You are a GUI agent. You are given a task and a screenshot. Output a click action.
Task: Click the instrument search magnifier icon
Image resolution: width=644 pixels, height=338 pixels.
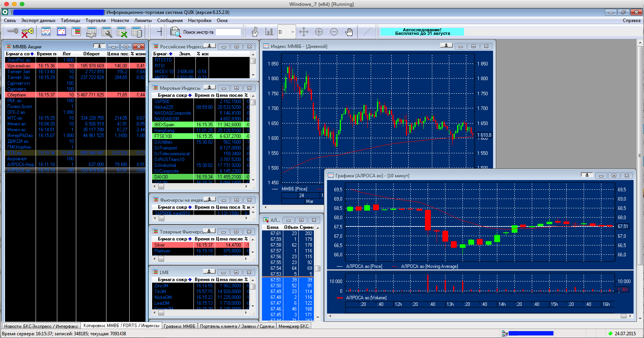[176, 32]
